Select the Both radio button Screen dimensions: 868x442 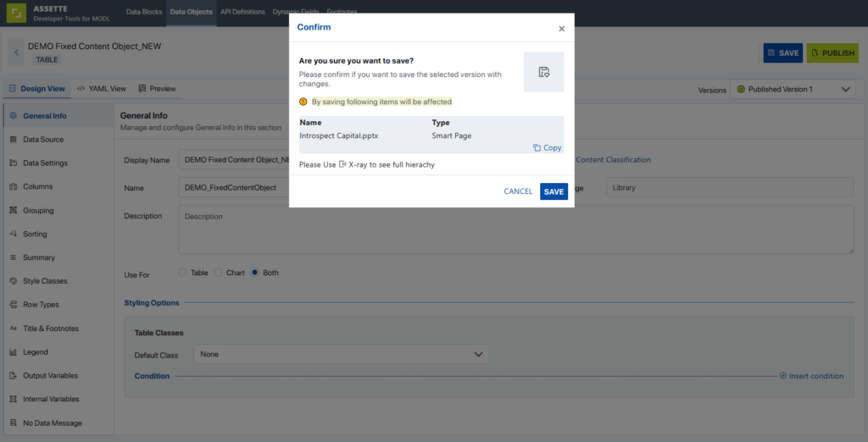[254, 273]
